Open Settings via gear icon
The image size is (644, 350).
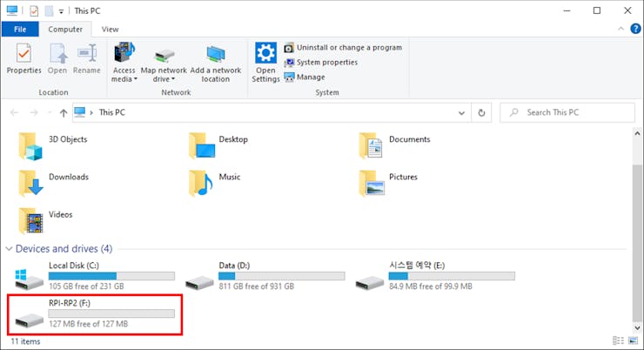(x=265, y=62)
